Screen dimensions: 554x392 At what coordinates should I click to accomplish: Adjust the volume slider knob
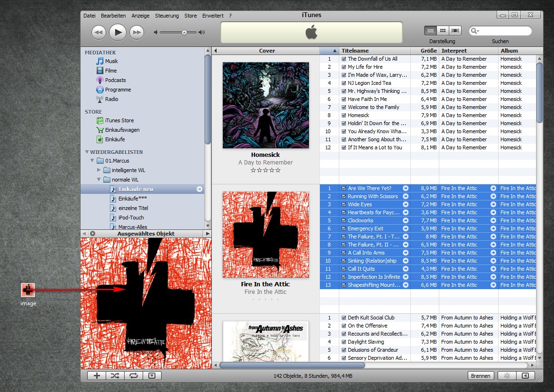(184, 33)
